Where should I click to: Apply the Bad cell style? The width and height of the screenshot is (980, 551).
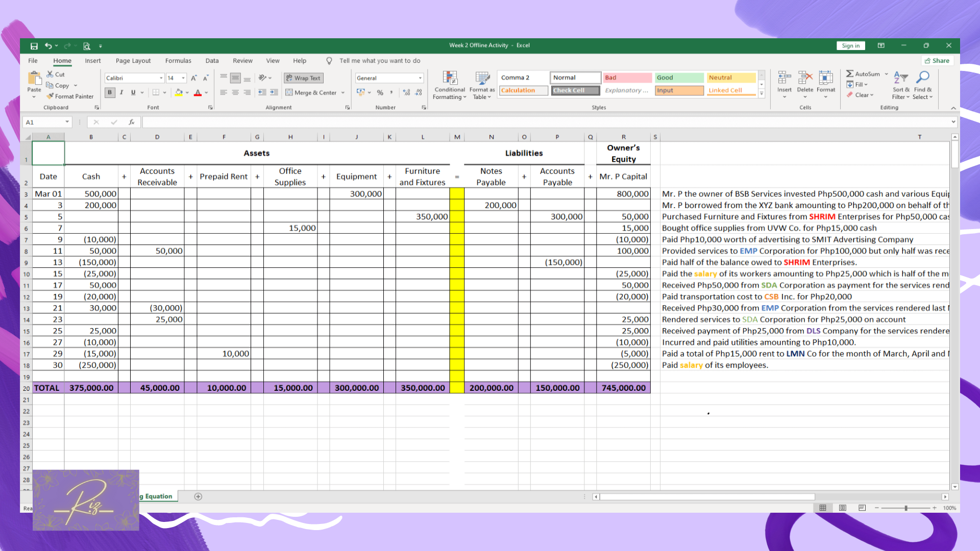[x=627, y=78]
